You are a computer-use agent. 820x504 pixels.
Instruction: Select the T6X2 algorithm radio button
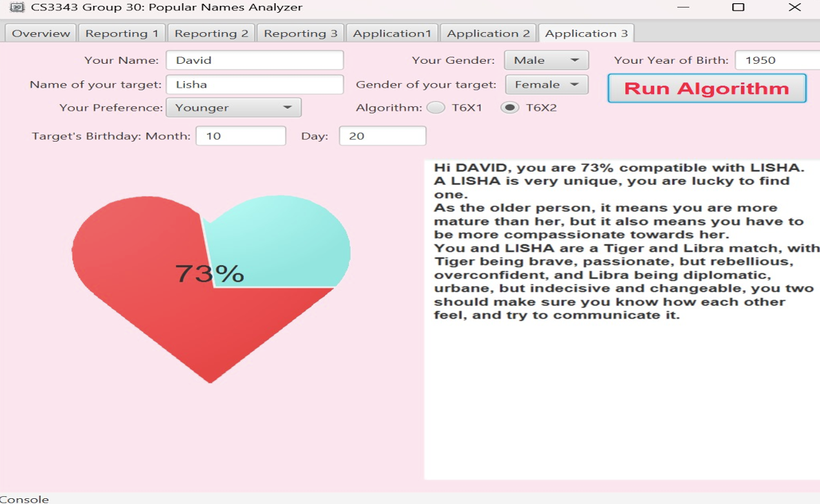(x=510, y=108)
